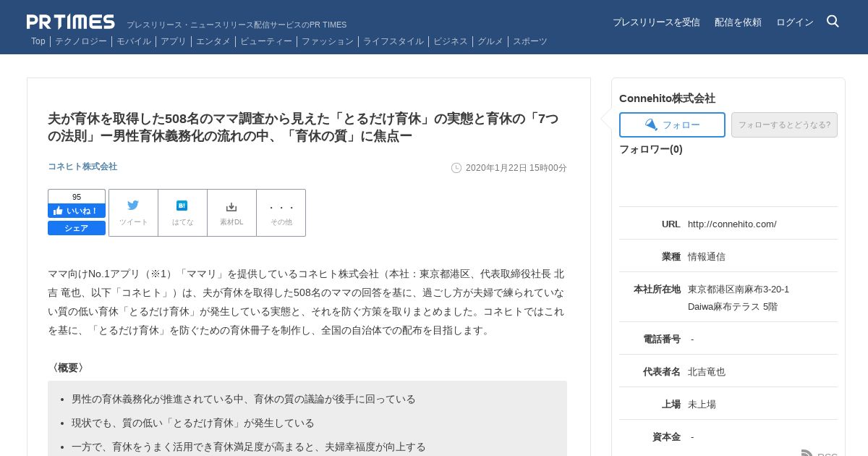
Task: Select the エンタメ category
Action: [213, 41]
